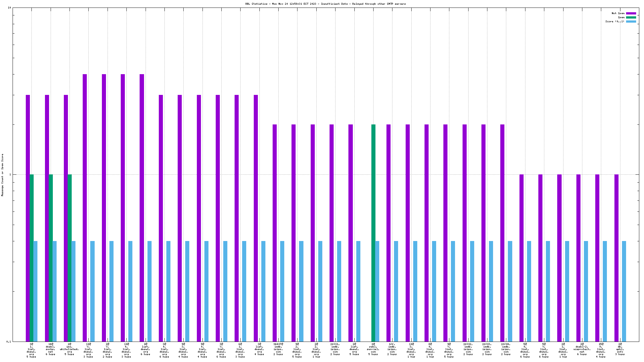Click the purple Not Spam legend swatch
Screen dimensions: 644x362
(631, 13)
